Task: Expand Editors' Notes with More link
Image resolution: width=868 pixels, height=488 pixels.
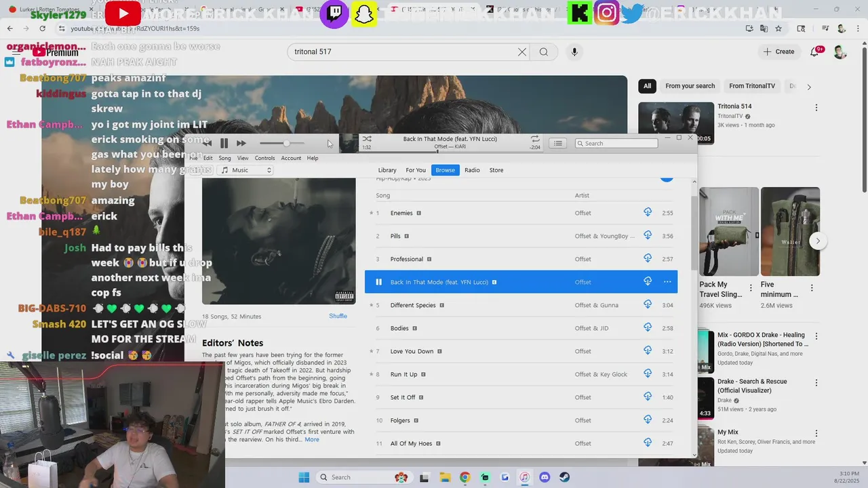Action: (x=312, y=440)
